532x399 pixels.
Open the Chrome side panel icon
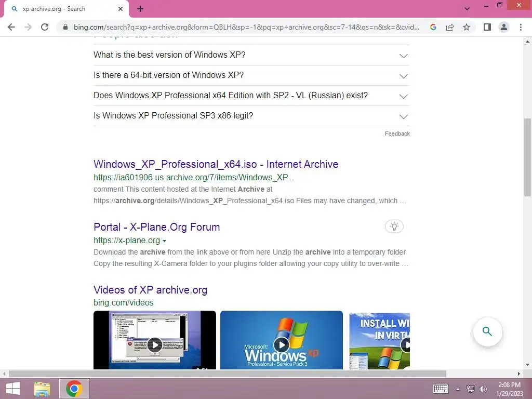coord(487,27)
